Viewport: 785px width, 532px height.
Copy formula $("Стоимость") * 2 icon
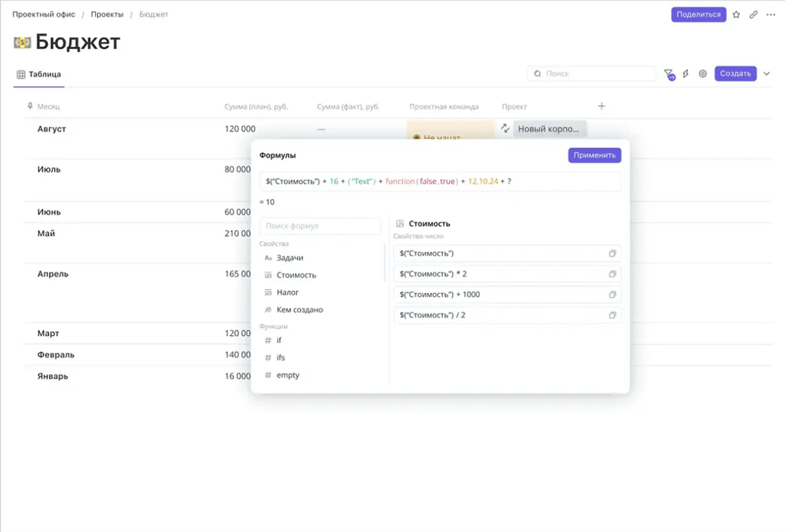click(x=612, y=274)
